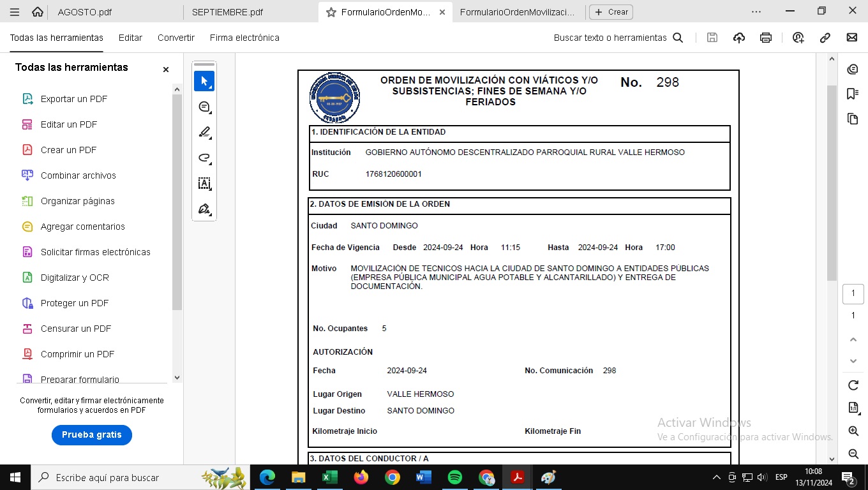
Task: Open the bookmarks panel icon
Action: click(x=852, y=94)
